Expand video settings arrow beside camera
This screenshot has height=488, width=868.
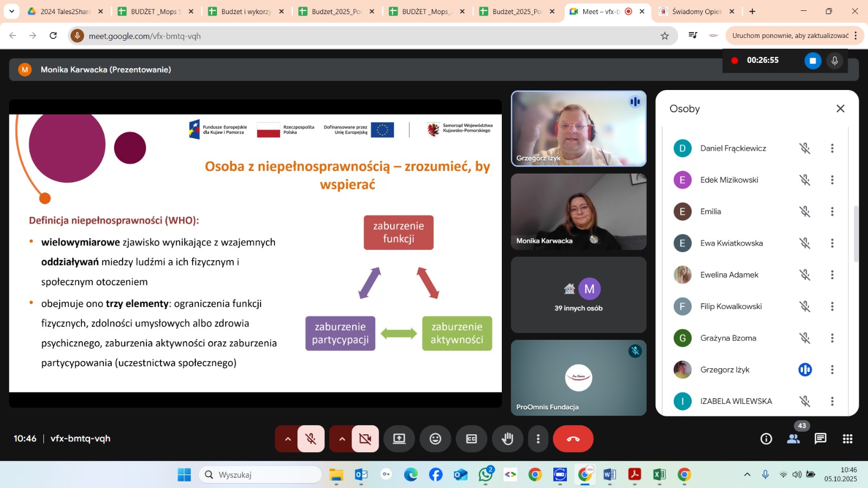(342, 439)
